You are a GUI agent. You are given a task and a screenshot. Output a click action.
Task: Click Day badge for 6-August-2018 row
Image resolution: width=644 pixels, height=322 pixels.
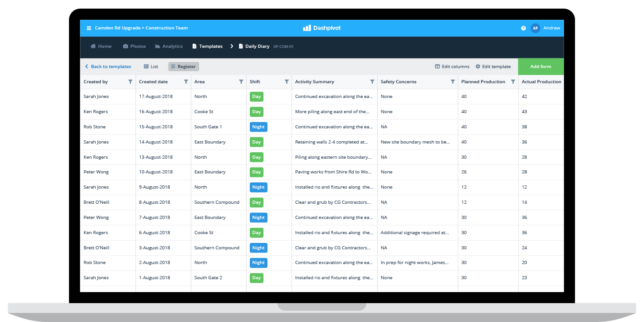point(257,233)
